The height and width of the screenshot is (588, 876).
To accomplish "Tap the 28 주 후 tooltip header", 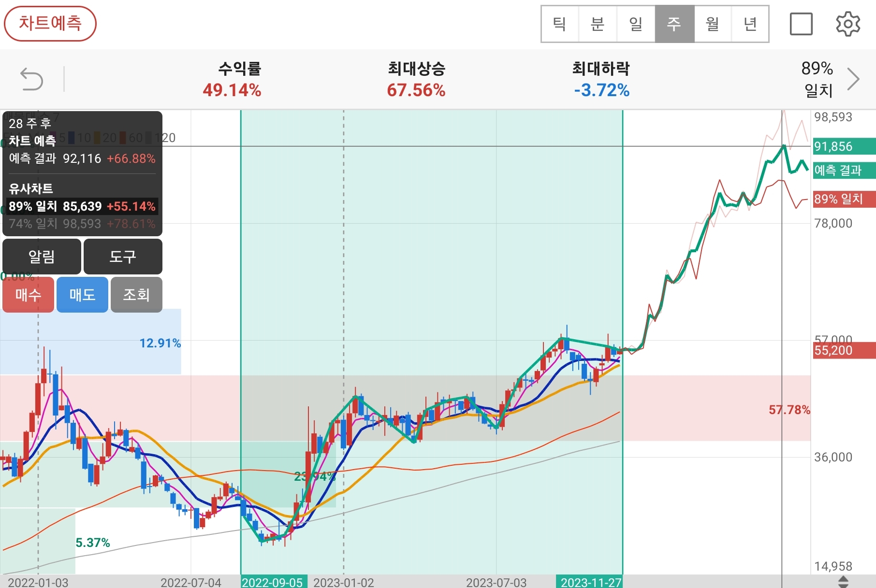I will coord(30,124).
